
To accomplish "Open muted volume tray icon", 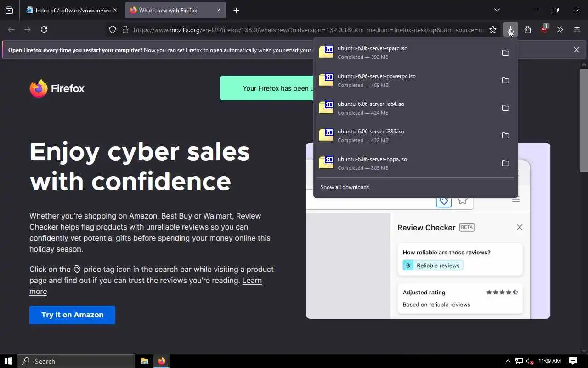I will pyautogui.click(x=530, y=361).
